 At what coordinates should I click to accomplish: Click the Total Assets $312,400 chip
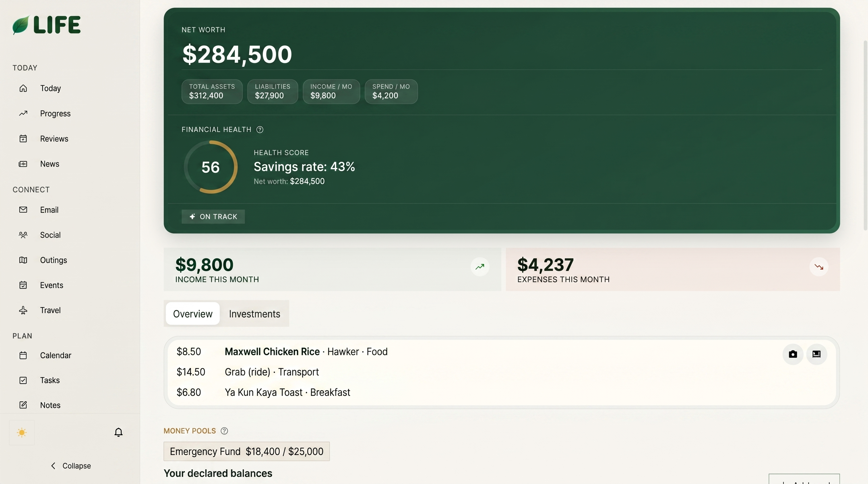coord(212,92)
